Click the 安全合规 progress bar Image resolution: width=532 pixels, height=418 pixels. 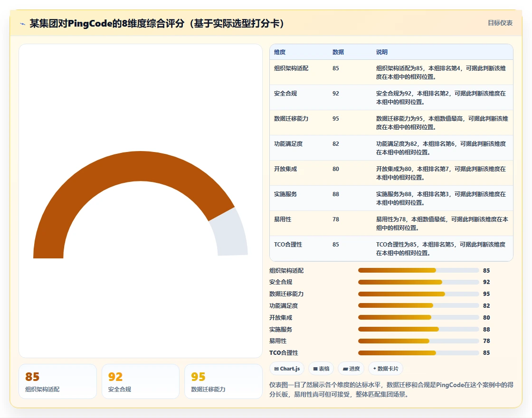[x=418, y=282]
